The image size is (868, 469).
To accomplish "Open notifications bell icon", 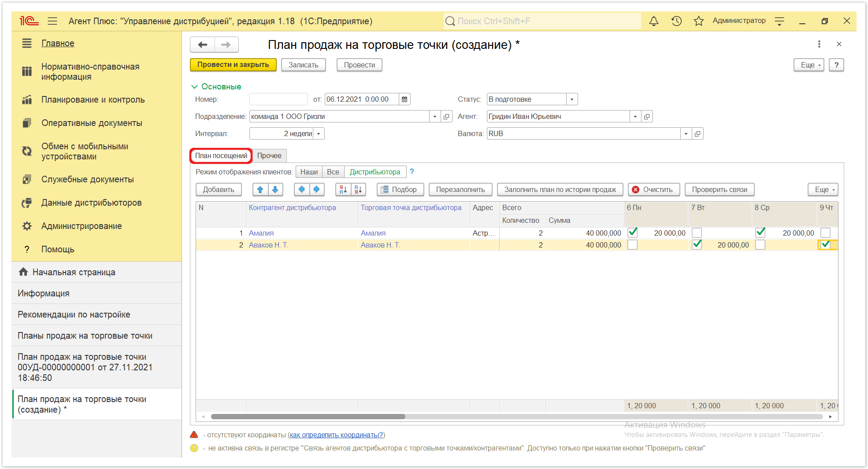I will [x=654, y=21].
